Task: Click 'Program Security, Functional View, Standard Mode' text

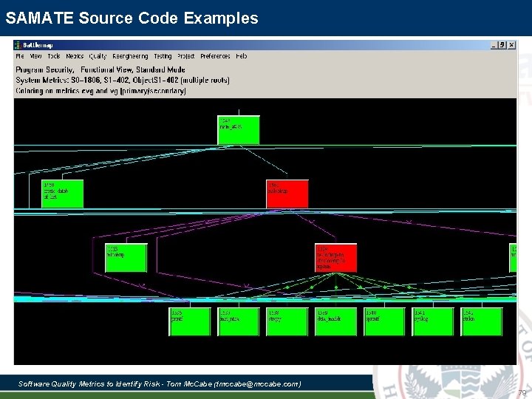Action: tap(100, 69)
